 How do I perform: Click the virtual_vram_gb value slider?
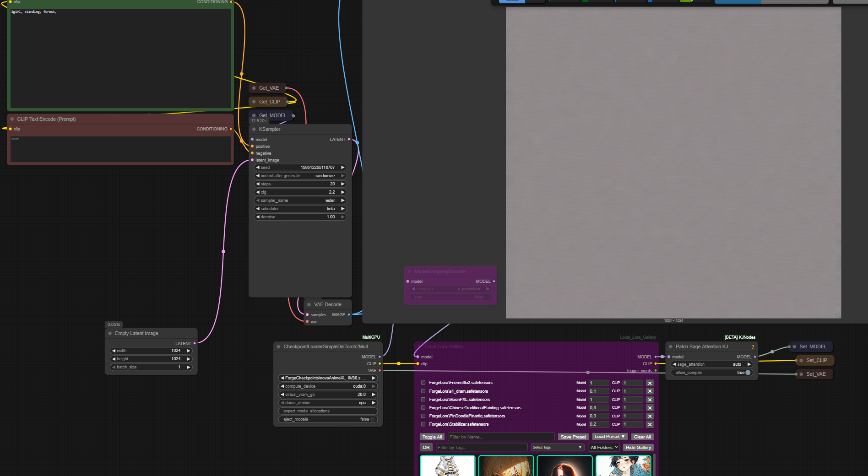pos(328,395)
